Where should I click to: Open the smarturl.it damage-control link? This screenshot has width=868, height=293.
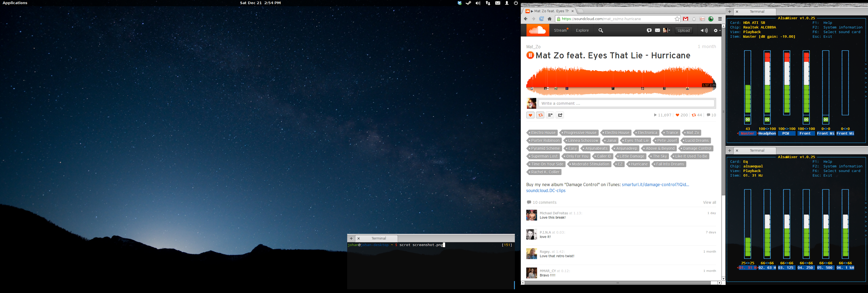pos(655,184)
